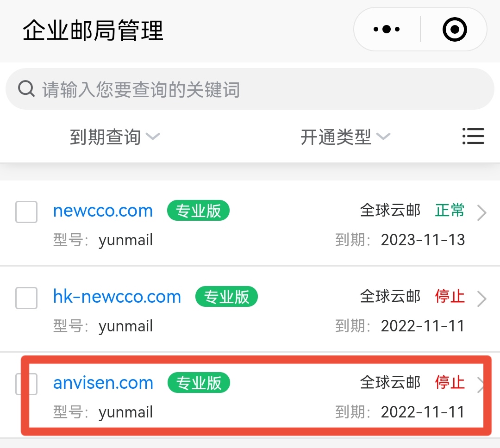
Task: Open hk-newcco.com details via right chevron
Action: [481, 299]
